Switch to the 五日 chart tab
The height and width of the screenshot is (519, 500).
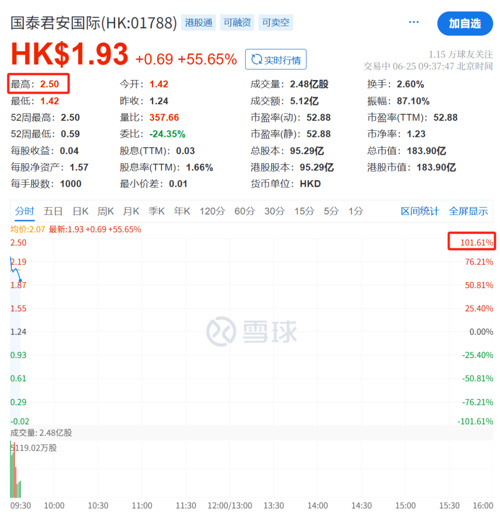point(53,211)
